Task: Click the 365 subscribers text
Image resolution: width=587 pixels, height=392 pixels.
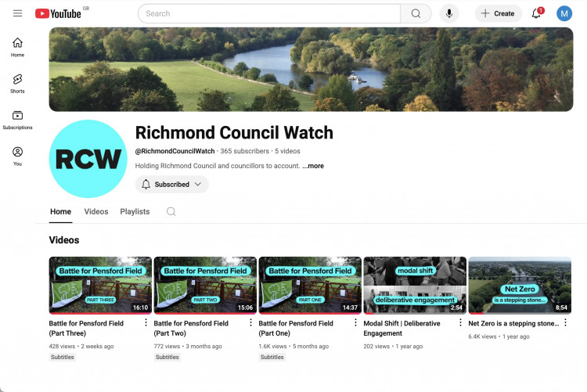Action: tap(244, 151)
